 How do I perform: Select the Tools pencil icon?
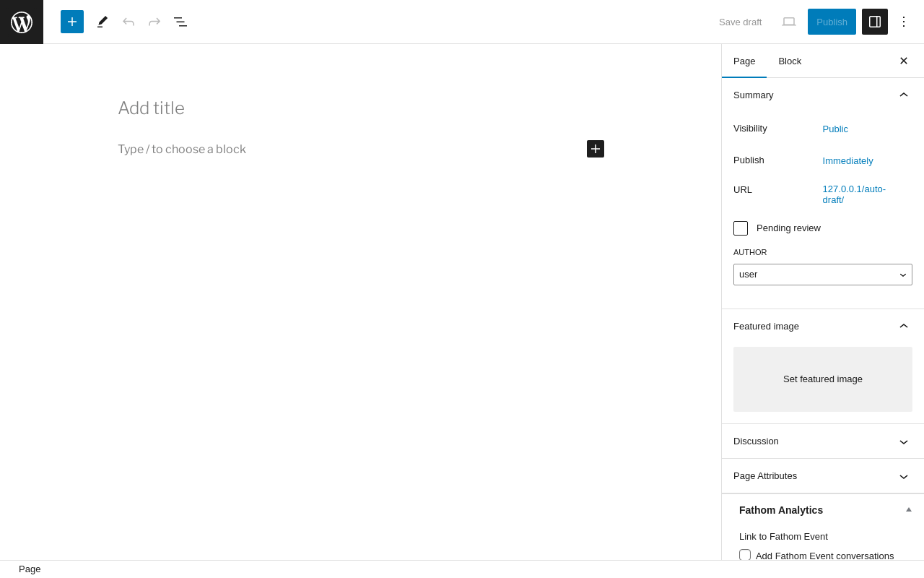103,22
